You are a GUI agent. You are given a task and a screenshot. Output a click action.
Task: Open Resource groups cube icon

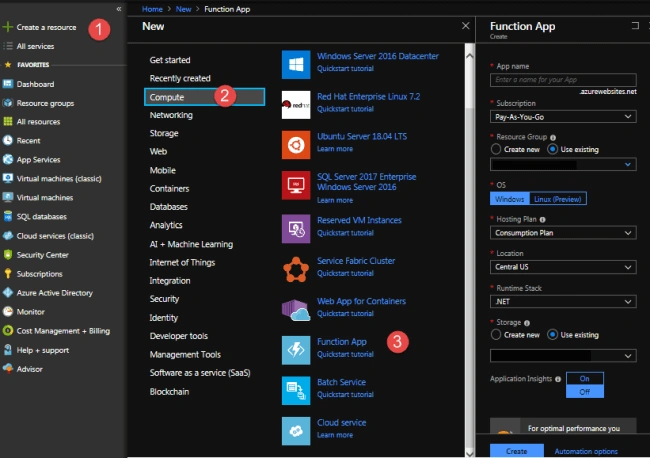click(x=7, y=103)
